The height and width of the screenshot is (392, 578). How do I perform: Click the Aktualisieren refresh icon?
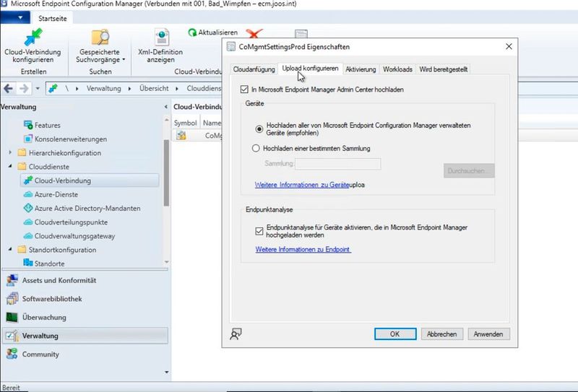click(x=192, y=32)
